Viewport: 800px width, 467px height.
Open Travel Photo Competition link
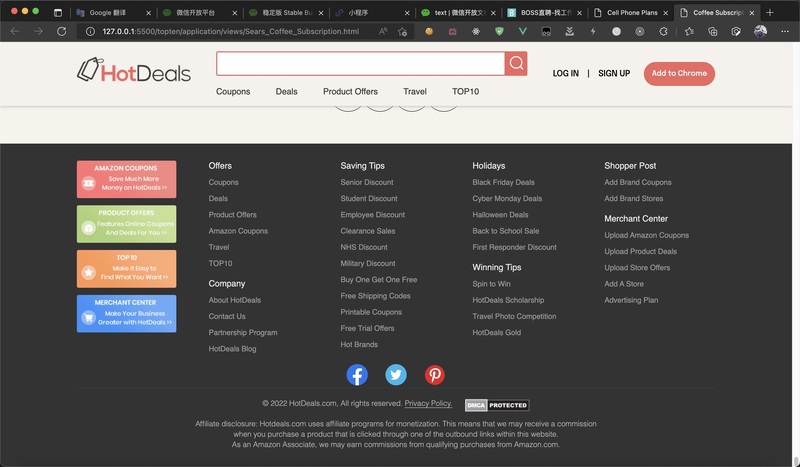[x=514, y=316]
